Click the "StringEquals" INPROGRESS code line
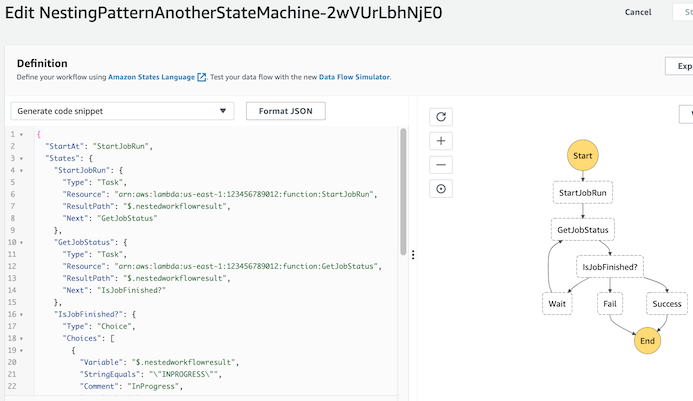The width and height of the screenshot is (693, 401). [150, 374]
